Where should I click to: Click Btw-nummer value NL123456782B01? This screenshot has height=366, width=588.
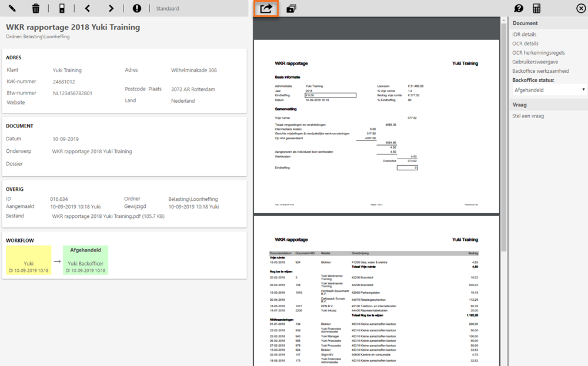pyautogui.click(x=72, y=93)
